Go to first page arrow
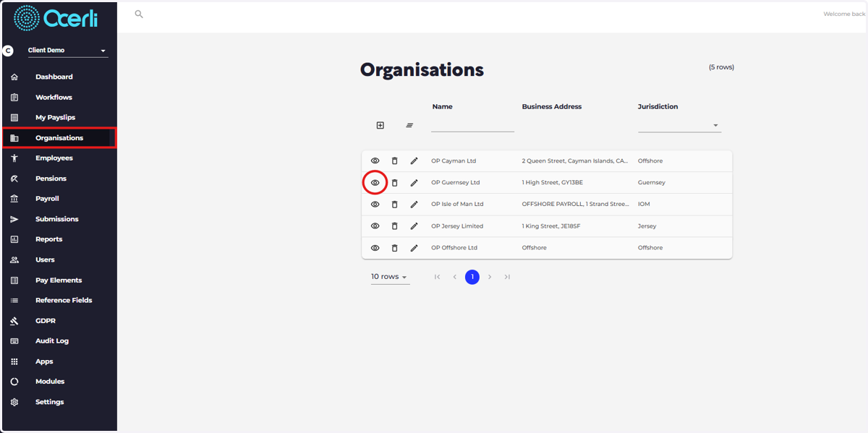The width and height of the screenshot is (868, 433). [437, 277]
